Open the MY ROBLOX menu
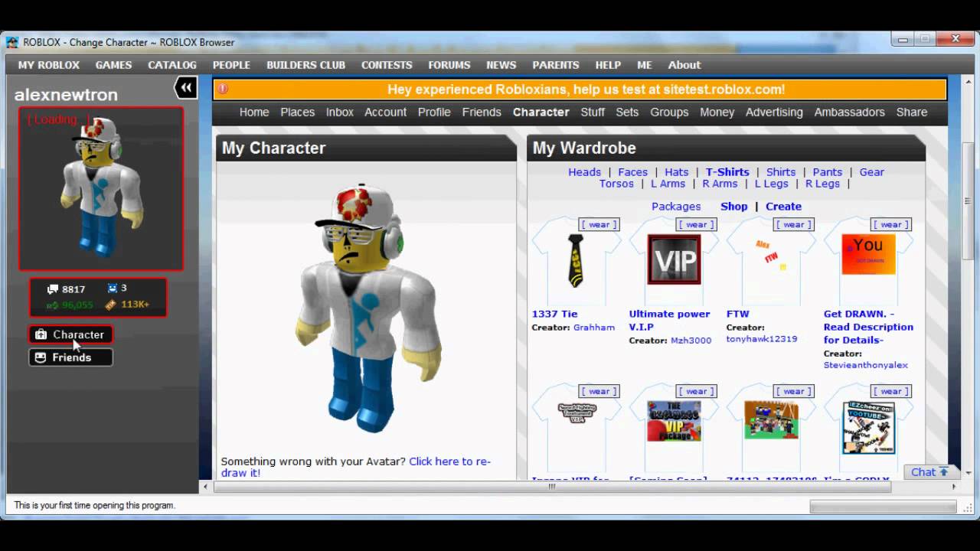 (x=49, y=65)
